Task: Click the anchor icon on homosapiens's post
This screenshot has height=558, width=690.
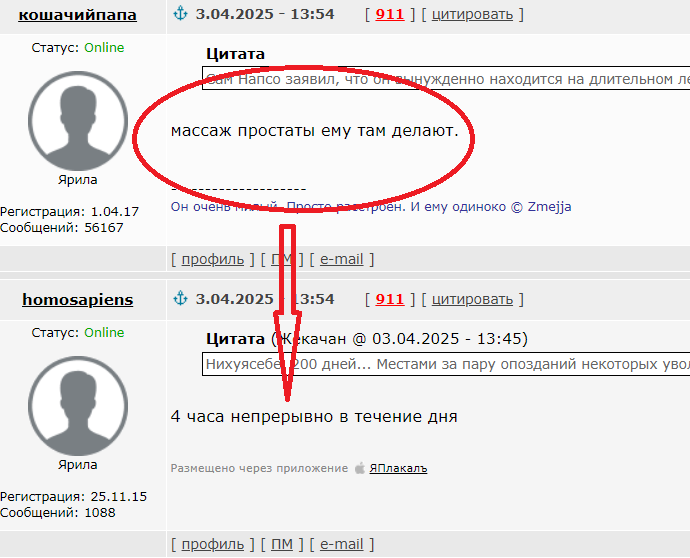Action: 180,299
